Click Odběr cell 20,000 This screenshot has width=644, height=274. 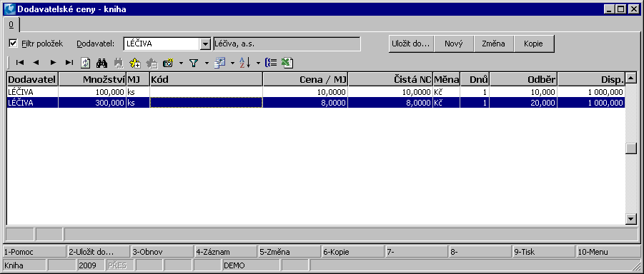523,103
